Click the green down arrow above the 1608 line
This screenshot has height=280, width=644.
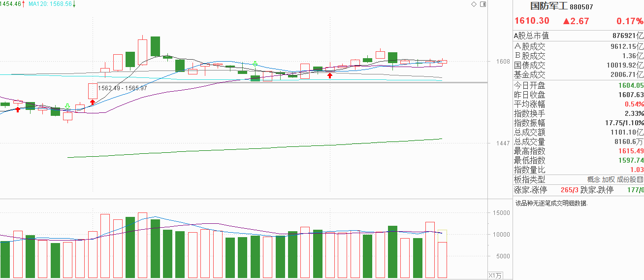(x=255, y=64)
